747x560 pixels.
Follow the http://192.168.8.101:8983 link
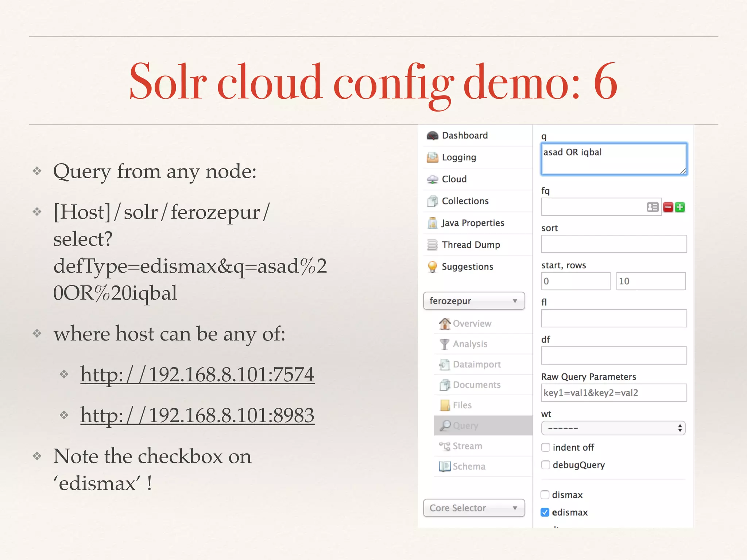point(197,415)
